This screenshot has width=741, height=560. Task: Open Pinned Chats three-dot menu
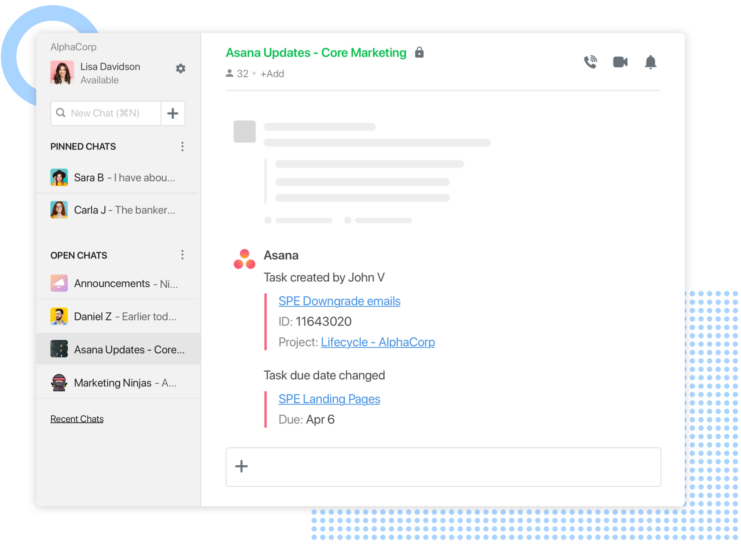pos(182,146)
